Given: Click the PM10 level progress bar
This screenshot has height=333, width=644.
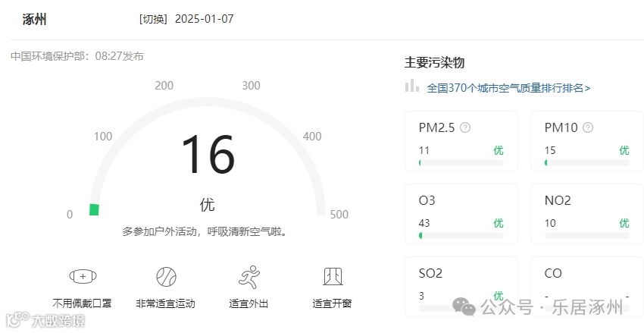Looking at the screenshot, I should (x=587, y=163).
